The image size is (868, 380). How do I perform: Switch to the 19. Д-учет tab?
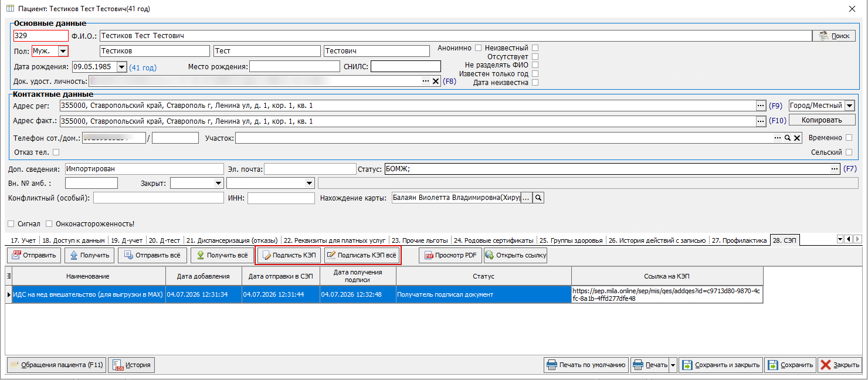pos(127,240)
